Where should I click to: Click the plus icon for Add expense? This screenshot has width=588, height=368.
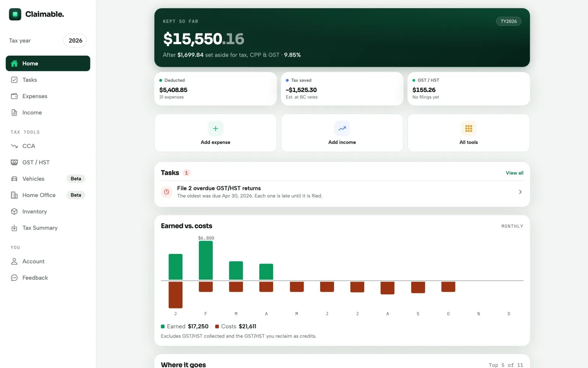(216, 128)
